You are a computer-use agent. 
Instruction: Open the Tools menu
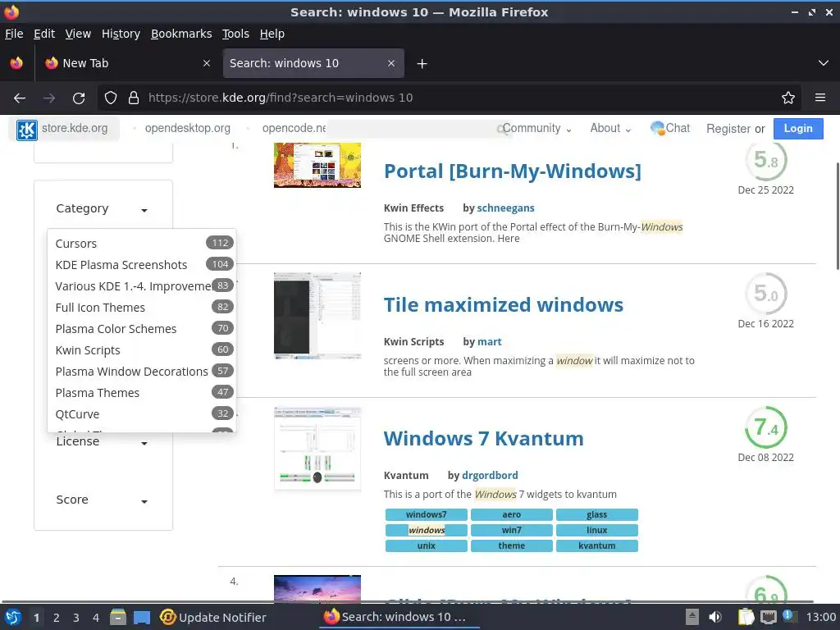pos(235,34)
